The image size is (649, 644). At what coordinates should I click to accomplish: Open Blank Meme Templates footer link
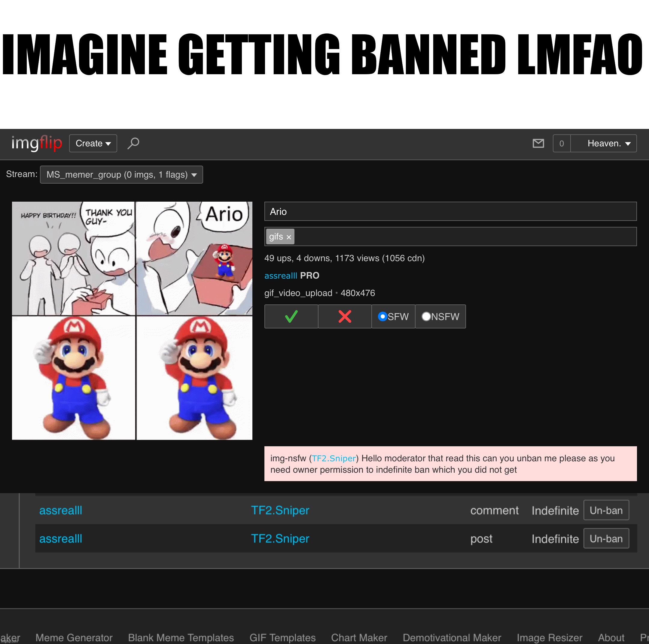(x=181, y=637)
